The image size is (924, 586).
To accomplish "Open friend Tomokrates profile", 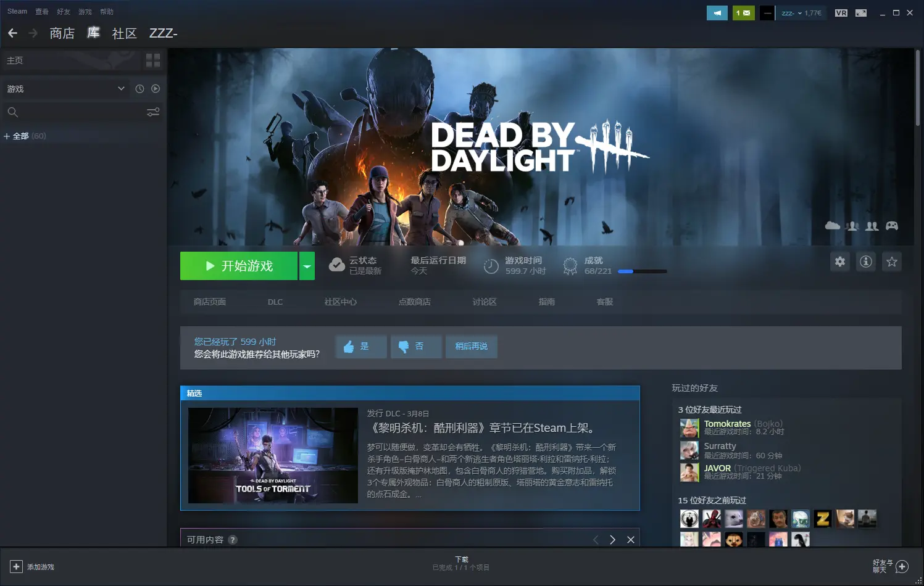I will 727,424.
